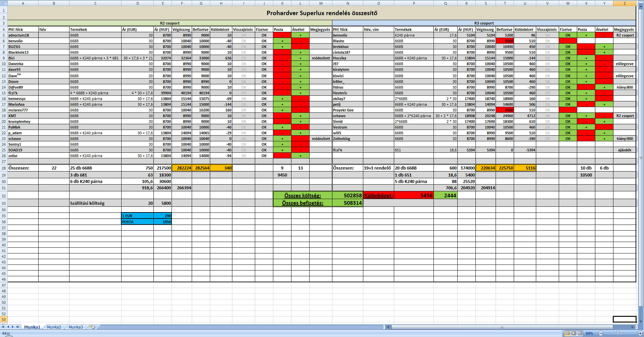Image resolution: width=644 pixels, height=337 pixels.
Task: Click previous sheet tab navigation arrow
Action: pos(8,327)
